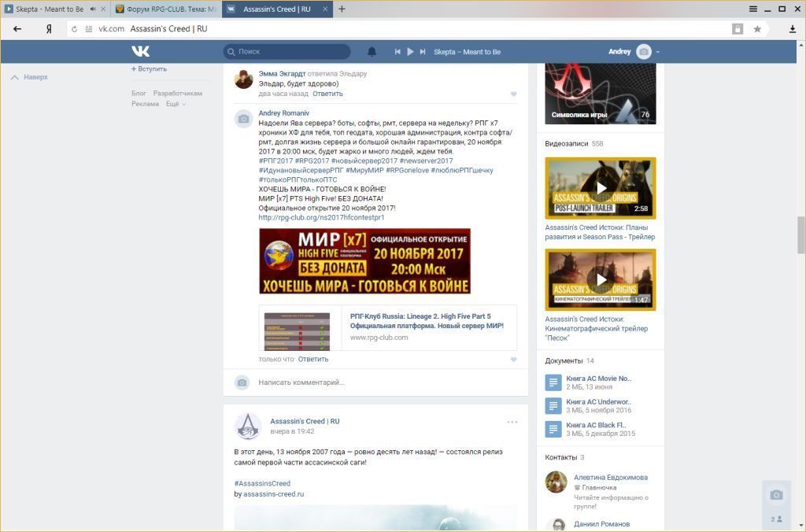Select the Assassin's Creed | RU tab

click(x=277, y=9)
